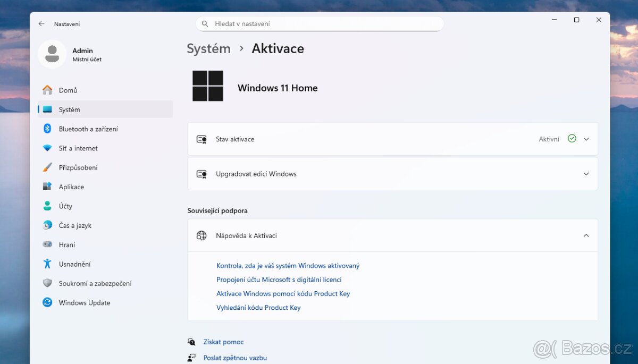This screenshot has height=364, width=638.
Task: Collapse the Nápověda k Aktivaci section
Action: click(586, 235)
